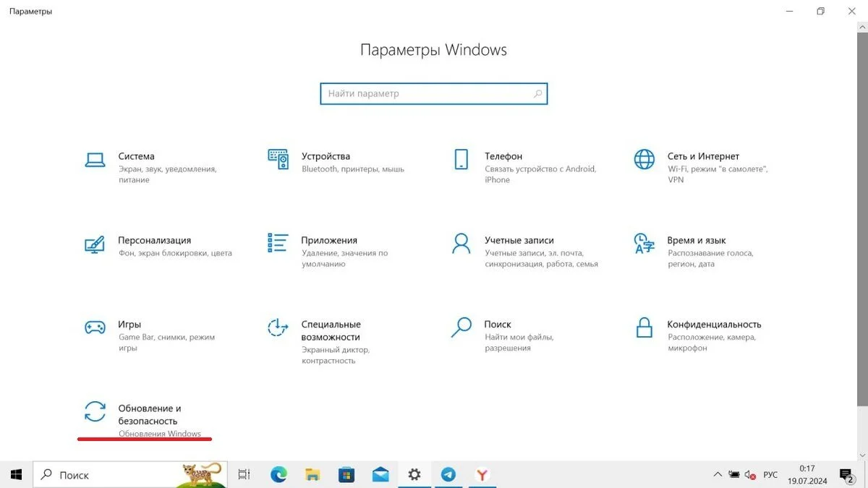Open the Конфиденциальность padlock icon
The image size is (868, 488).
pos(644,327)
